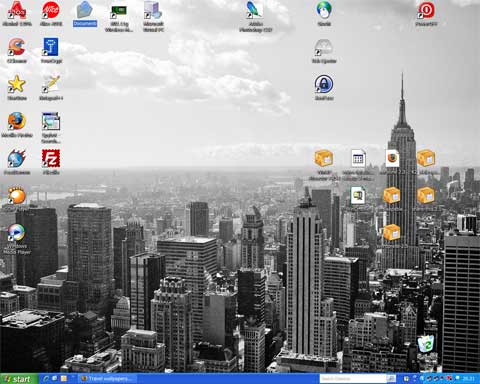
Task: Click the system tray clock
Action: (469, 379)
